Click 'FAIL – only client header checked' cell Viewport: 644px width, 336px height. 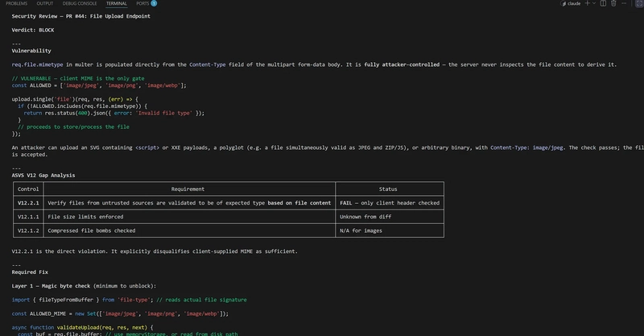390,203
